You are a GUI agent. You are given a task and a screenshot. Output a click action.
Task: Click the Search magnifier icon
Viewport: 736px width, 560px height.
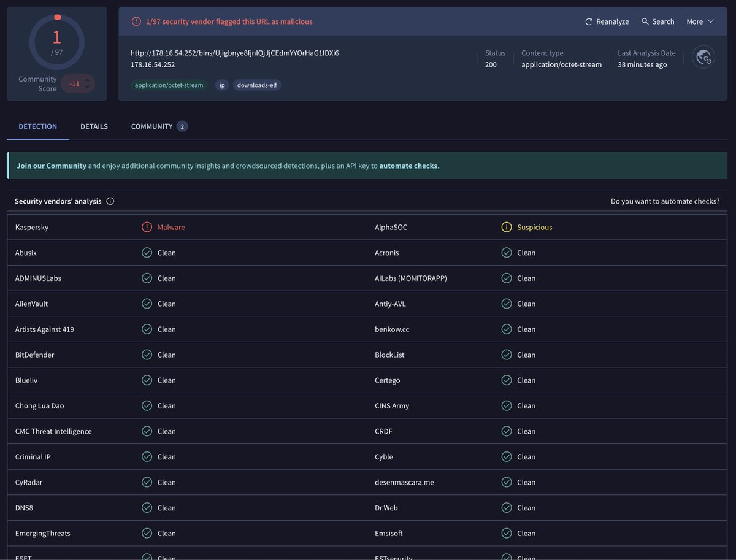pyautogui.click(x=645, y=21)
